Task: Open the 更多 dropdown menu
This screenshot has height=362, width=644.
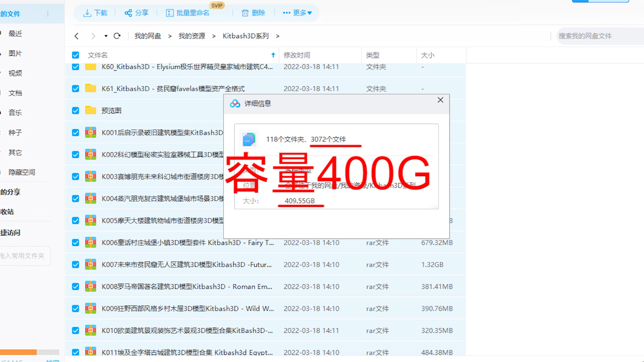Action: point(297,13)
